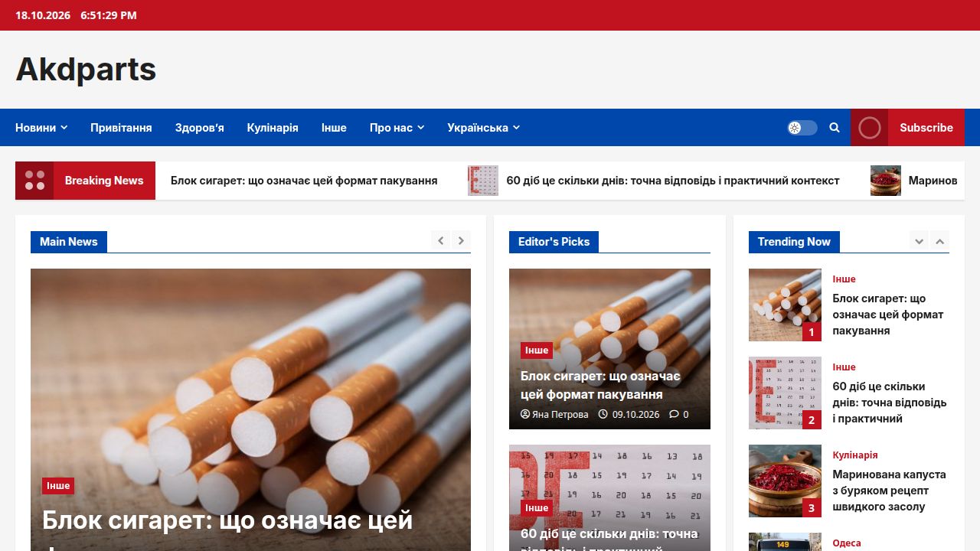Open the trending bus thumbnail marked 149
The image size is (980, 551).
point(785,542)
